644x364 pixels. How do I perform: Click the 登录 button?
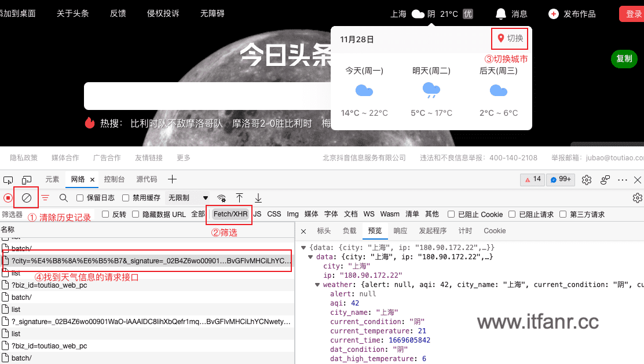click(632, 14)
